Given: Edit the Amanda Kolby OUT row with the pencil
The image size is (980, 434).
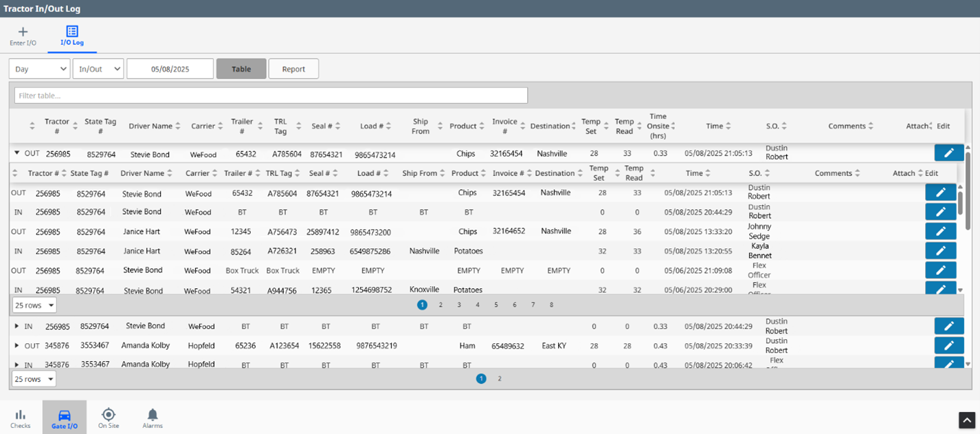Looking at the screenshot, I should [949, 345].
